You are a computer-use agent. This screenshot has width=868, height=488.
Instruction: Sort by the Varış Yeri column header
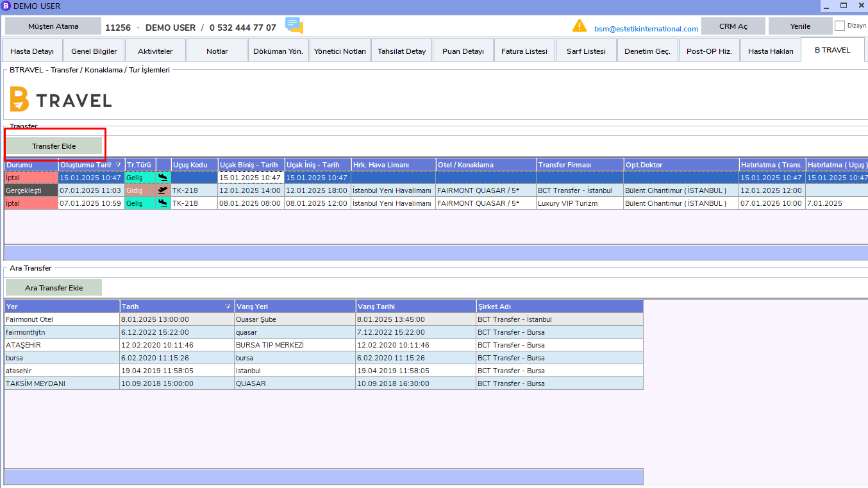tap(295, 307)
